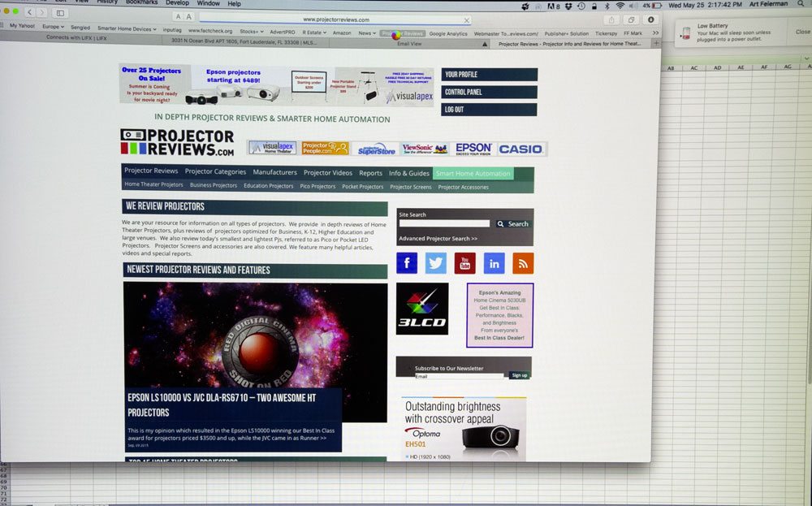The image size is (812, 506).
Task: Expand the News bookmarks folder
Action: click(x=367, y=32)
